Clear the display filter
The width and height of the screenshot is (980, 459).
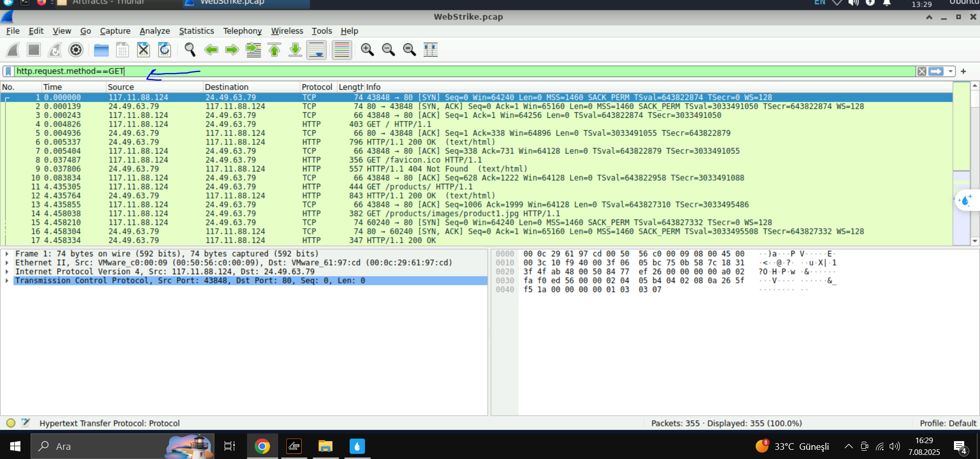coord(922,71)
